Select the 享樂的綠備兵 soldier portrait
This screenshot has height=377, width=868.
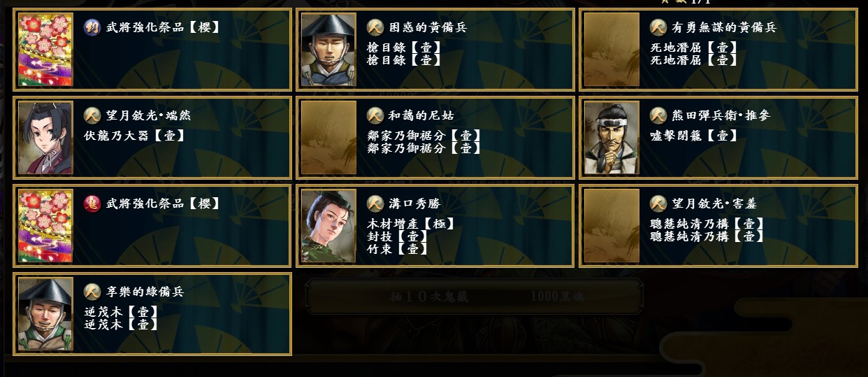45,314
